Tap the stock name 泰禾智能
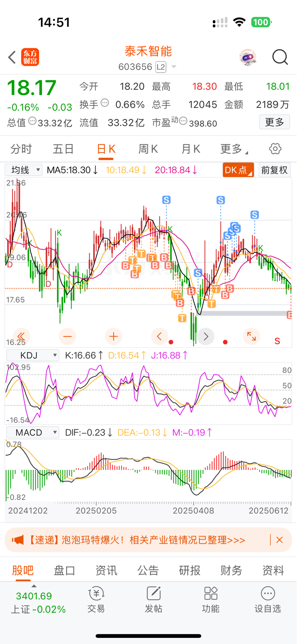 tap(148, 51)
